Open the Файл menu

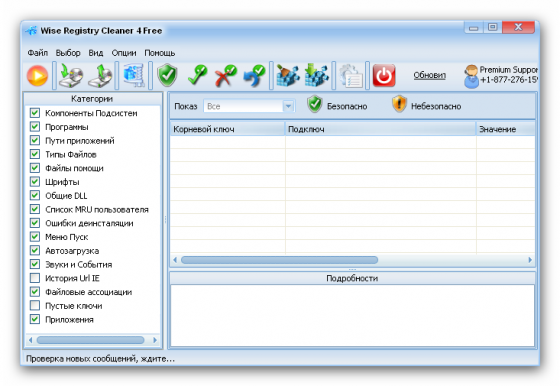coord(38,53)
